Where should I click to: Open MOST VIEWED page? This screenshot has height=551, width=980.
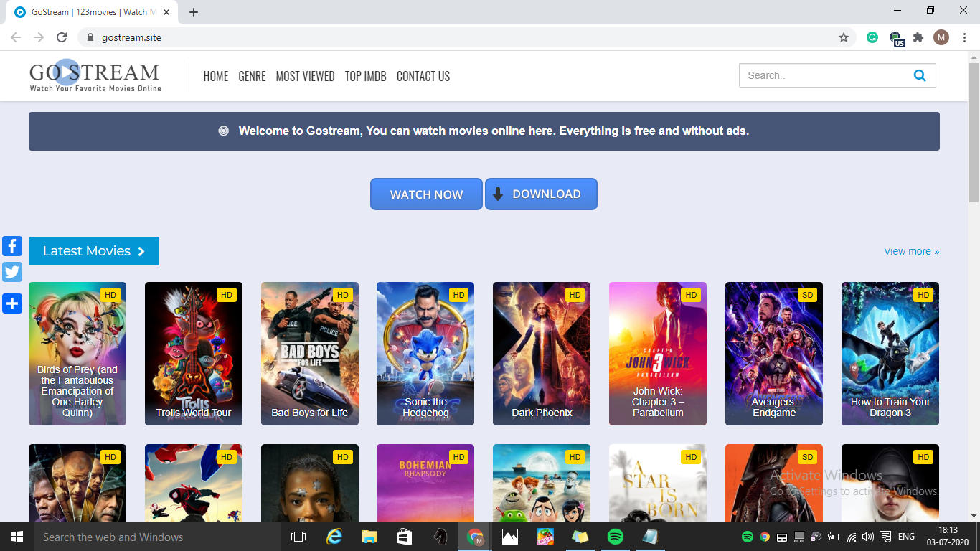305,76
